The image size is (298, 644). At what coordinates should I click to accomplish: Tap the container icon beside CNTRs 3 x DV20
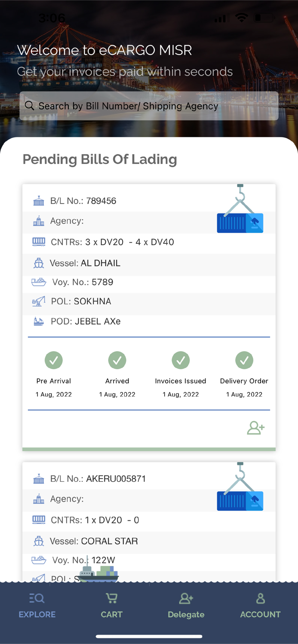39,242
